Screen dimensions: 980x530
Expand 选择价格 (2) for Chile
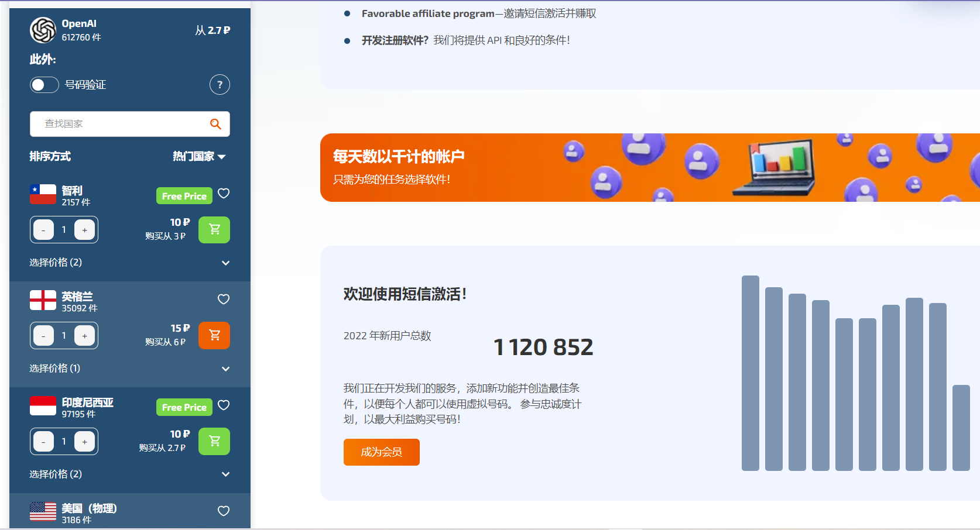click(225, 263)
